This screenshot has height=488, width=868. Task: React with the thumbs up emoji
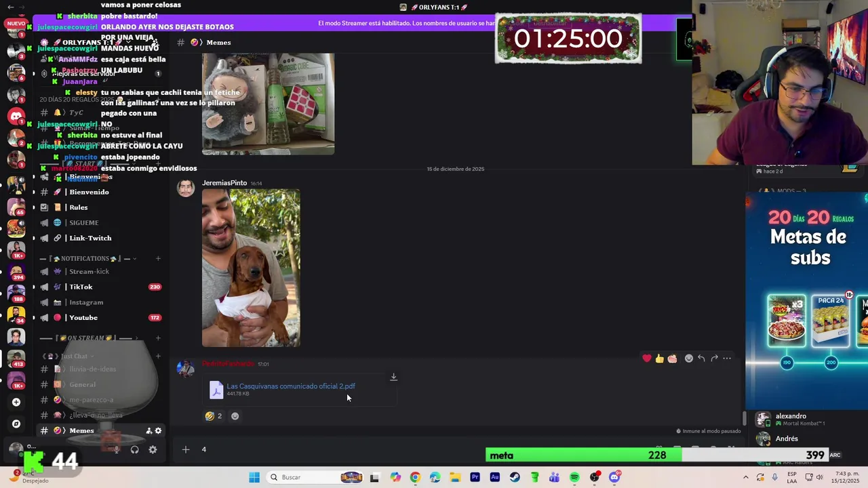click(659, 359)
